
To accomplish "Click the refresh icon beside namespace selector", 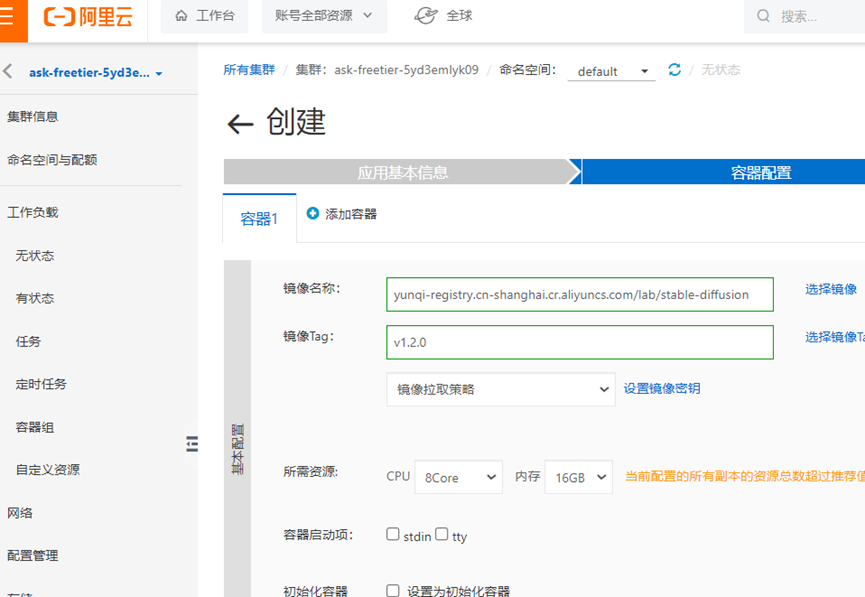I will [x=674, y=70].
